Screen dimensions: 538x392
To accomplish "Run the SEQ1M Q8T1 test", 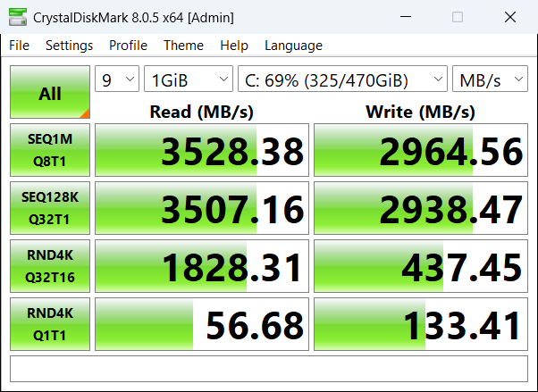I will 50,150.
